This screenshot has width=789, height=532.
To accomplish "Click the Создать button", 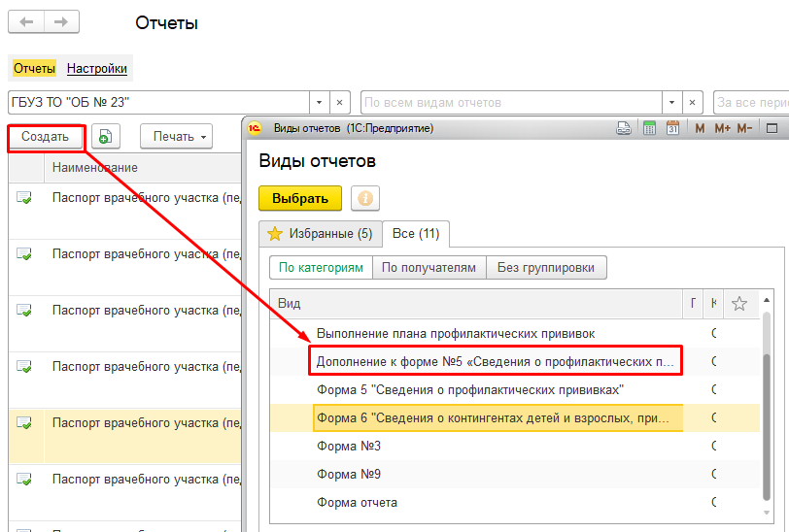I will [45, 137].
